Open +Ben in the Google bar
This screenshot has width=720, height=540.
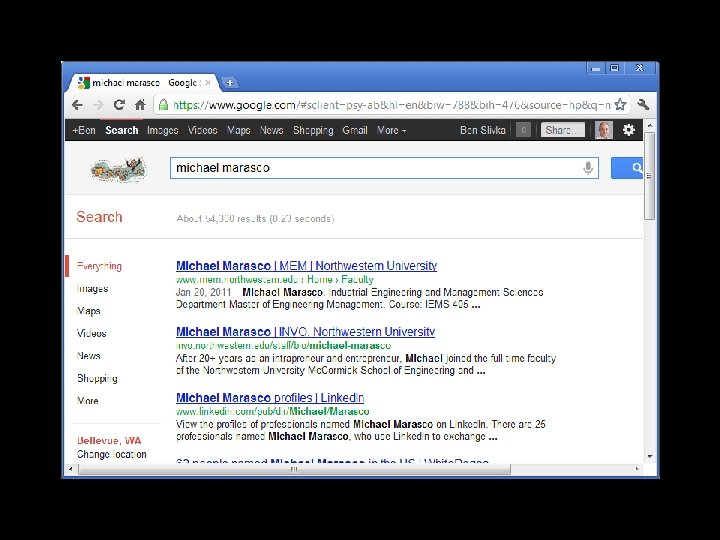tap(84, 130)
